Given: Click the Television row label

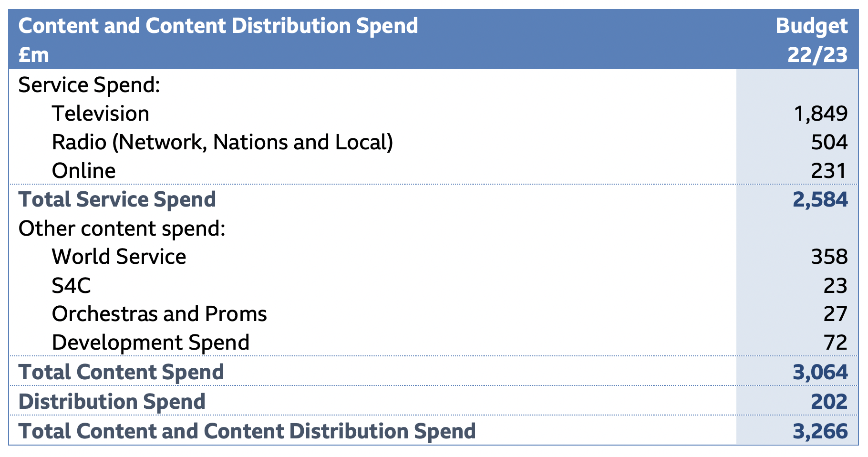Looking at the screenshot, I should pos(100,114).
